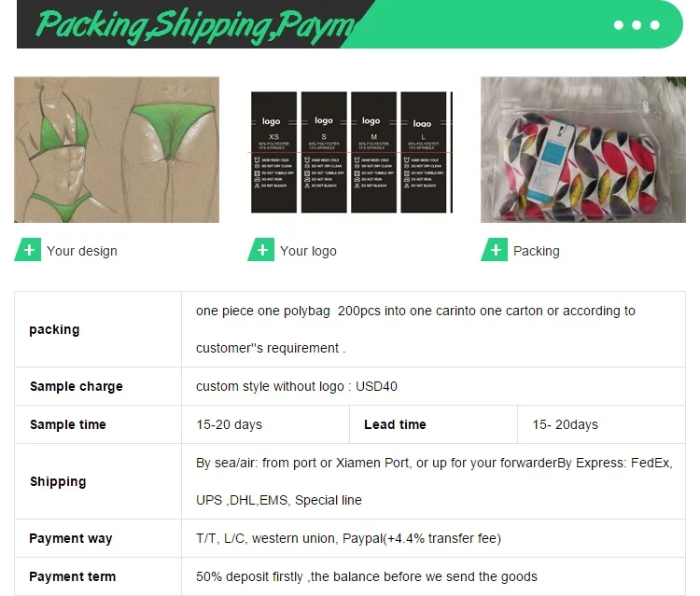Click the Your design caption

[x=82, y=251]
